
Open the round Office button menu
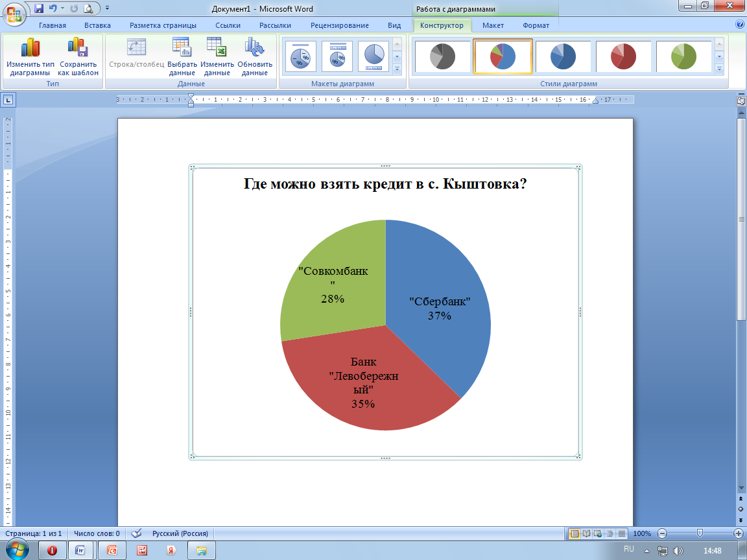pos(14,14)
